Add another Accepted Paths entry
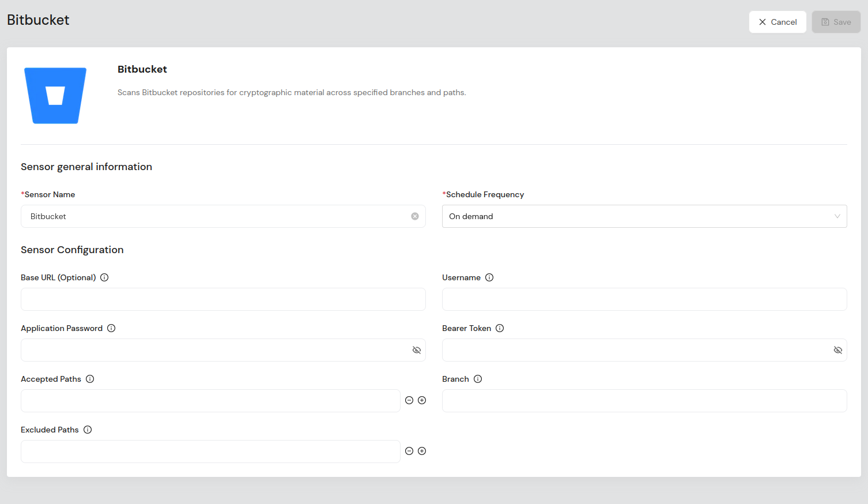Image resolution: width=868 pixels, height=504 pixels. pos(422,400)
